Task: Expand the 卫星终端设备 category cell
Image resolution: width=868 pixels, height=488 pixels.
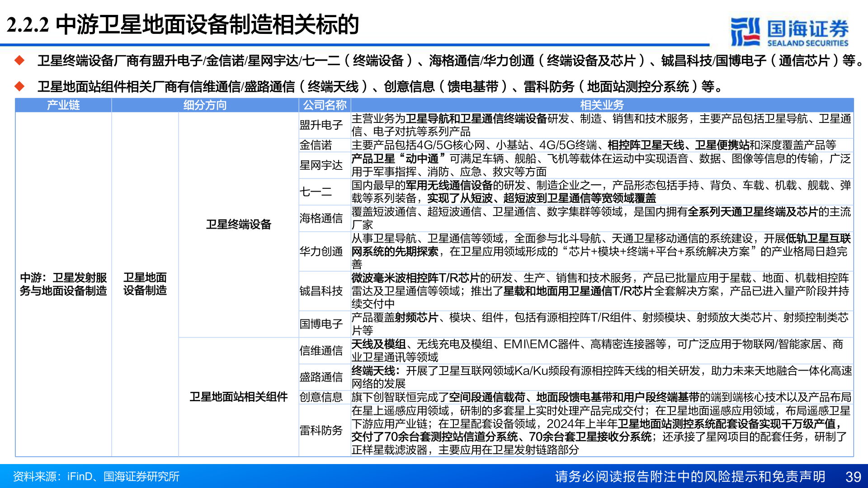Action: [238, 223]
